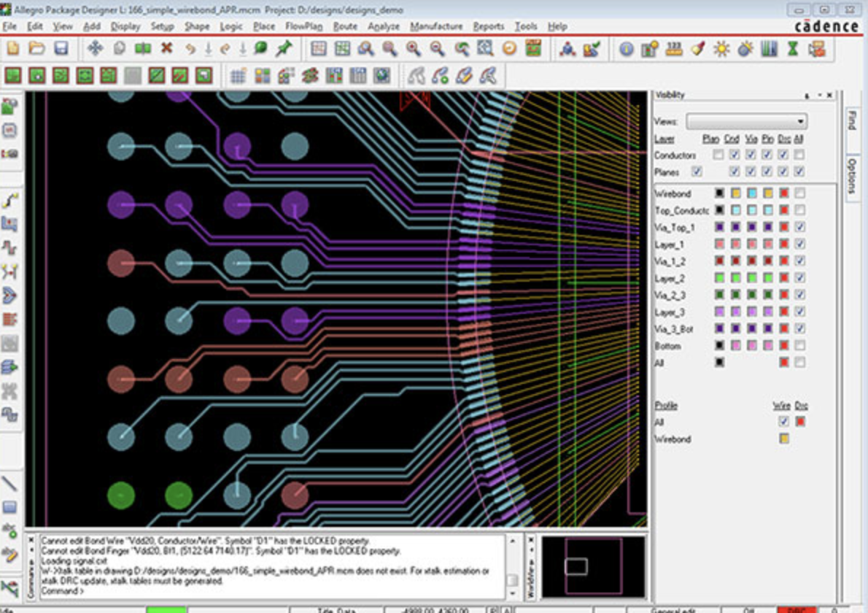Open the Route menu
The height and width of the screenshot is (613, 868).
click(x=345, y=26)
